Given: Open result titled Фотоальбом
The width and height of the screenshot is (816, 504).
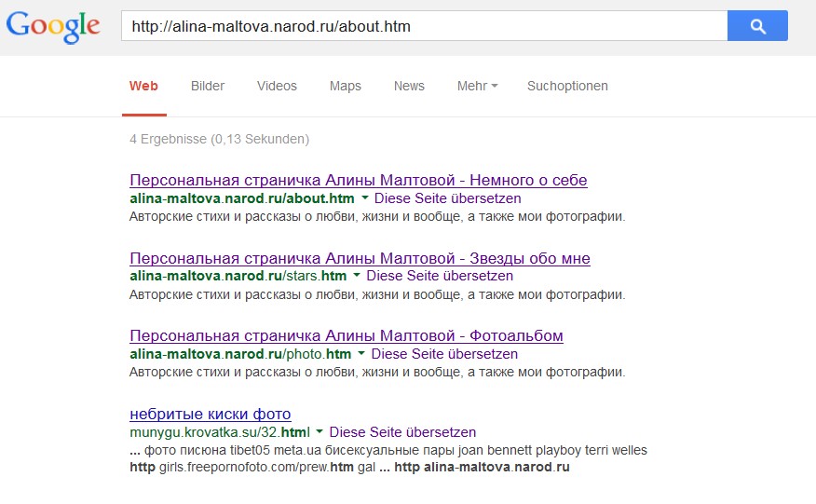Looking at the screenshot, I should (x=347, y=335).
